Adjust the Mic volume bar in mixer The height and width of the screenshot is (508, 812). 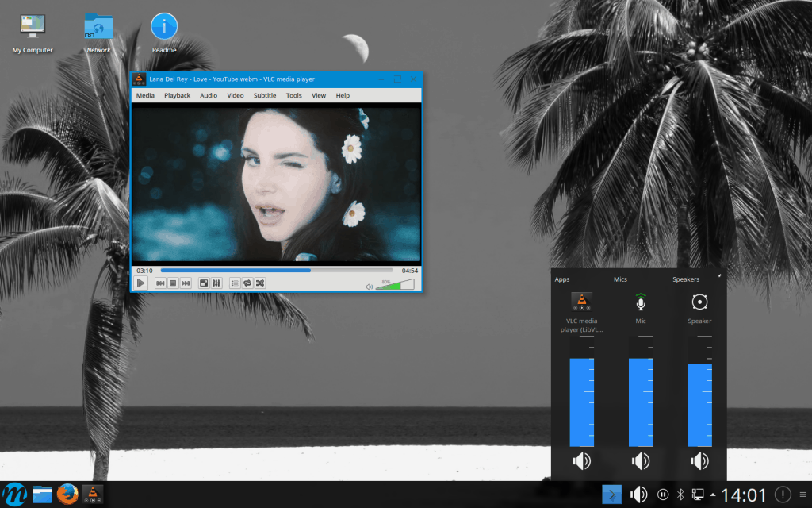pyautogui.click(x=641, y=391)
